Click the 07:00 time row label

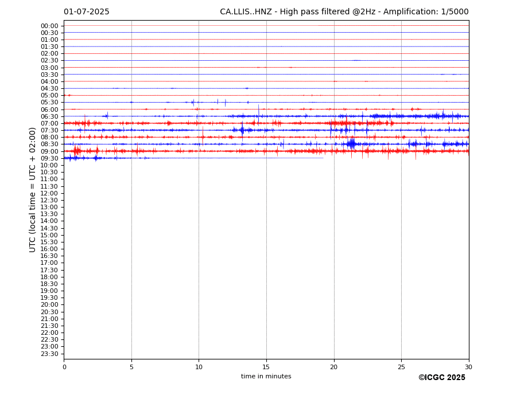click(49, 123)
